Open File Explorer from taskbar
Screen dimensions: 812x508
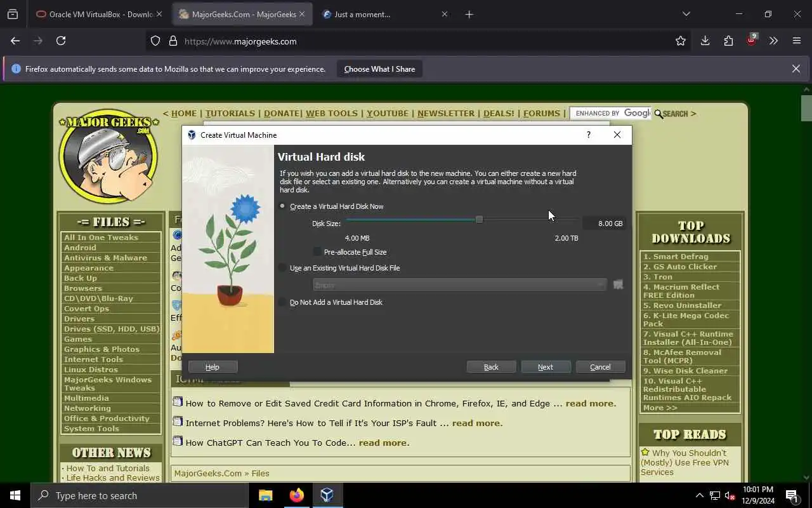[265, 495]
